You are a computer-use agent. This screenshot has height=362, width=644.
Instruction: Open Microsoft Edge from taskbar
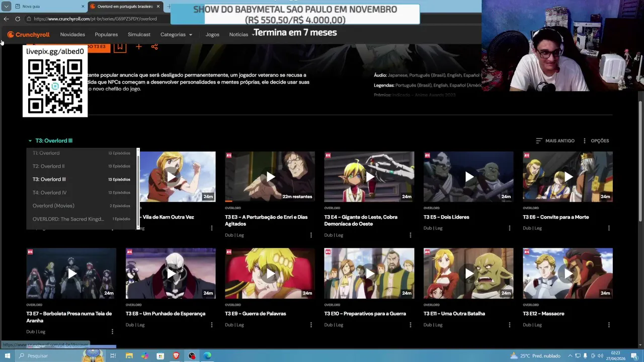[x=207, y=355]
